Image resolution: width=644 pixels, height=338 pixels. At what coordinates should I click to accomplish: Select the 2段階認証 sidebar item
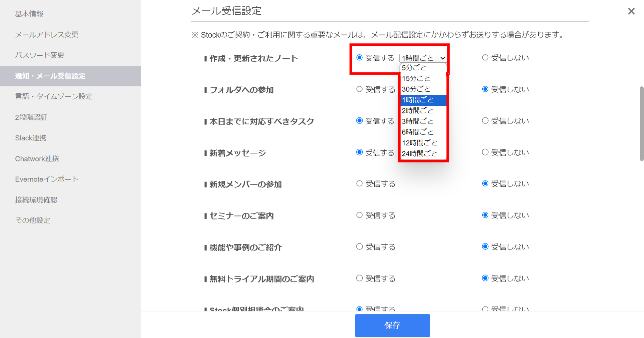[x=31, y=117]
